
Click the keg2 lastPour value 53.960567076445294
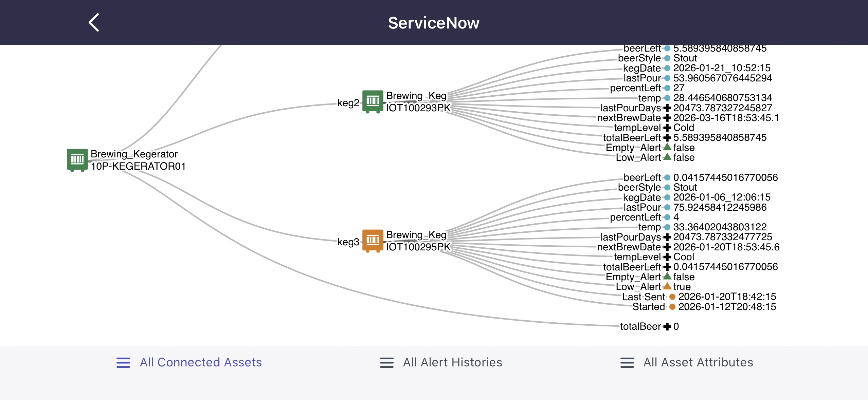pyautogui.click(x=723, y=78)
